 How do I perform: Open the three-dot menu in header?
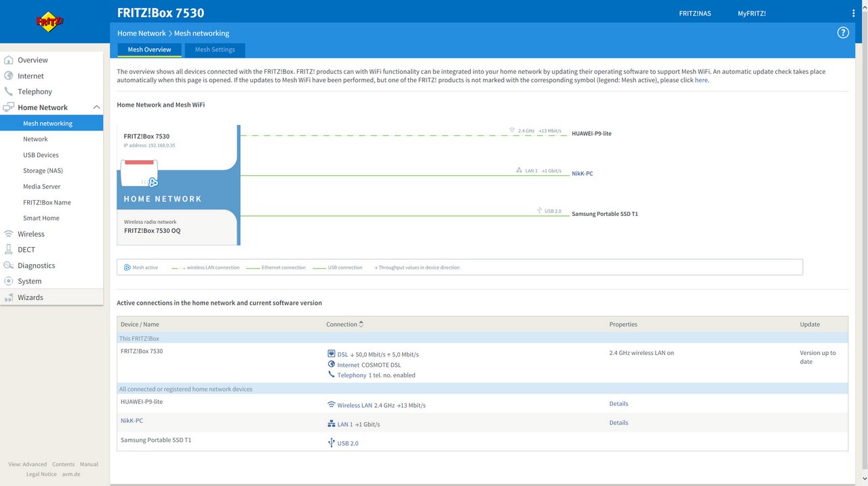(854, 14)
